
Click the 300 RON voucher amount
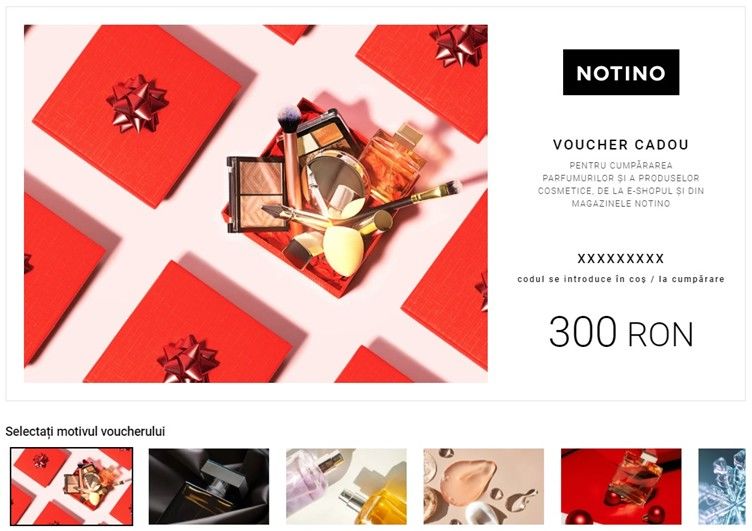(621, 332)
